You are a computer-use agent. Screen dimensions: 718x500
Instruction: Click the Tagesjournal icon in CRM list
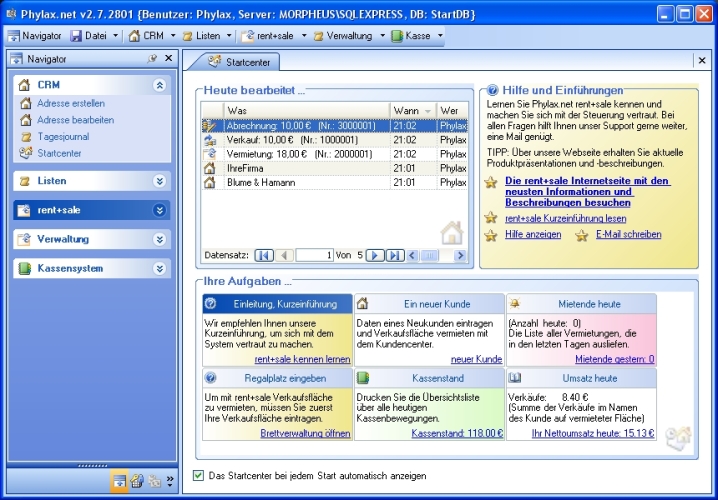click(27, 137)
